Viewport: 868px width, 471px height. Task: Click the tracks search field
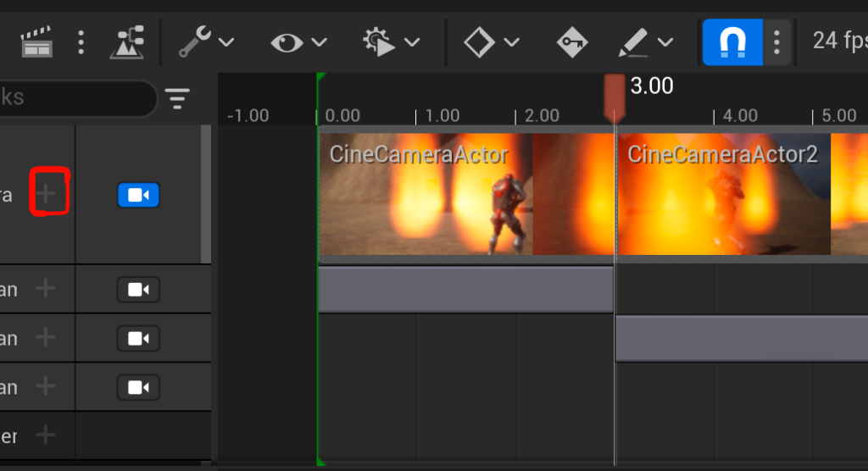pos(76,99)
